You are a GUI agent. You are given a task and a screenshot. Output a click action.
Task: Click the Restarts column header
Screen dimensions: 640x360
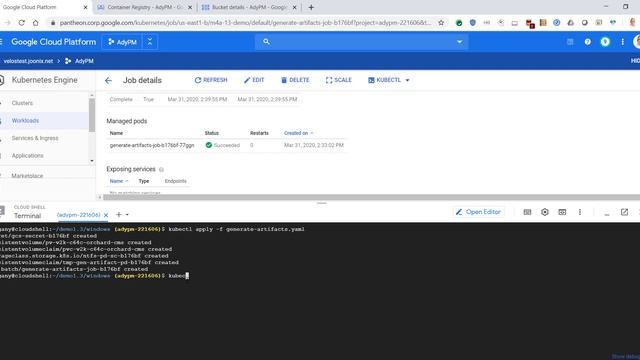coord(259,133)
